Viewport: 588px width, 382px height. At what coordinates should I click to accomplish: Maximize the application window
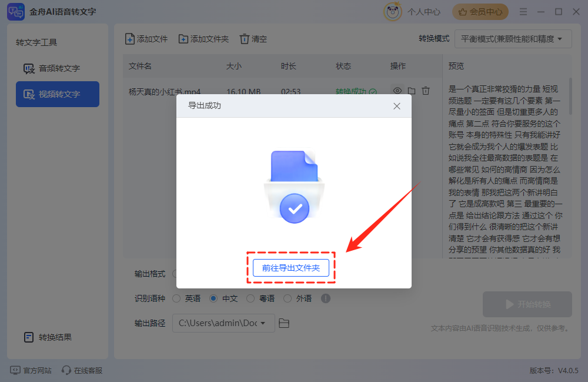(559, 12)
